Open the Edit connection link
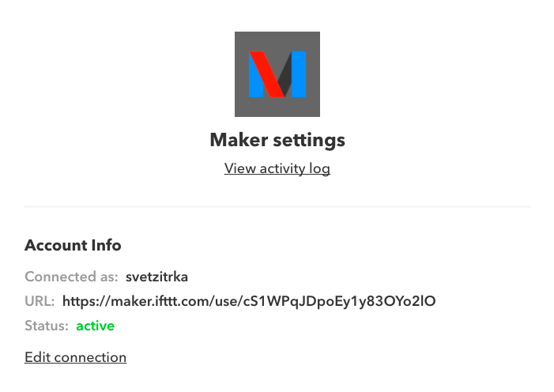Image resolution: width=554 pixels, height=392 pixels. point(76,357)
